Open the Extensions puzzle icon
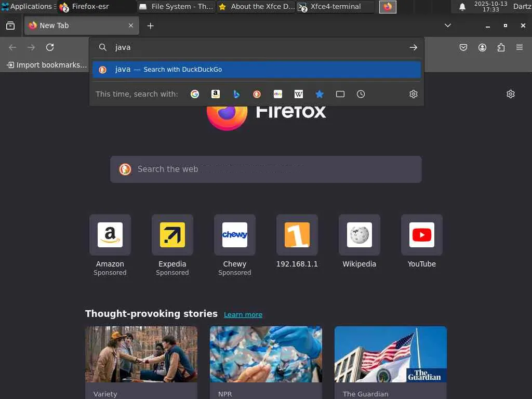 (x=501, y=47)
